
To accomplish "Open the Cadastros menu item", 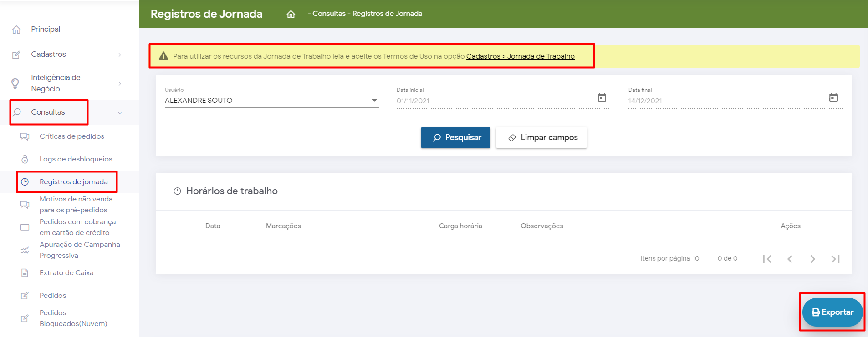I will pyautogui.click(x=48, y=54).
